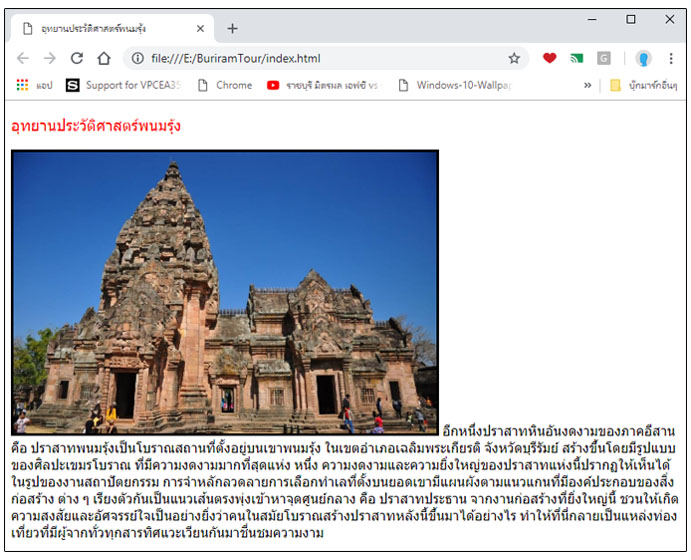Close the current page tab
Screen dimensions: 691x560
(200, 29)
